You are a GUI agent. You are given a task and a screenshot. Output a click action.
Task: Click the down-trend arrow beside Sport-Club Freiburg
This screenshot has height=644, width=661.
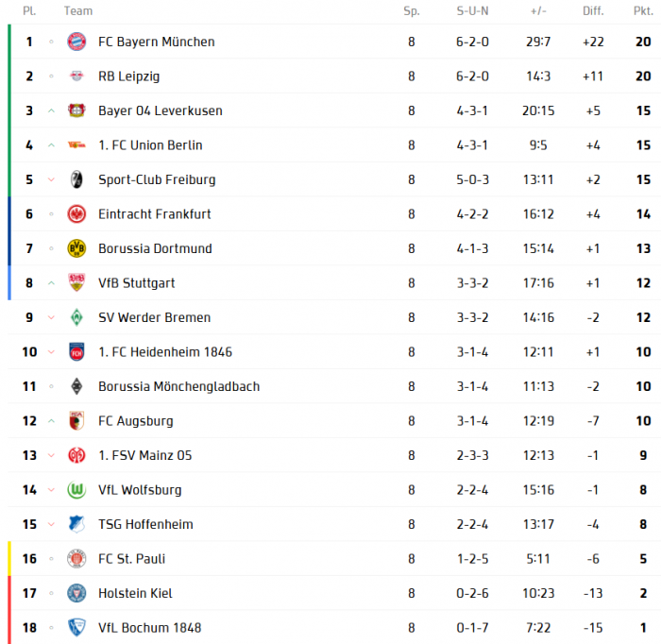[51, 179]
